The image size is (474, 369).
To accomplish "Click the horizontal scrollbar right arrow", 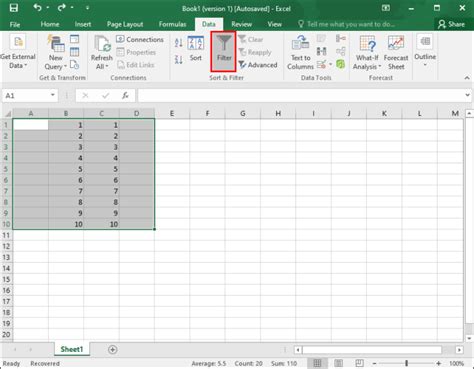I will click(459, 350).
